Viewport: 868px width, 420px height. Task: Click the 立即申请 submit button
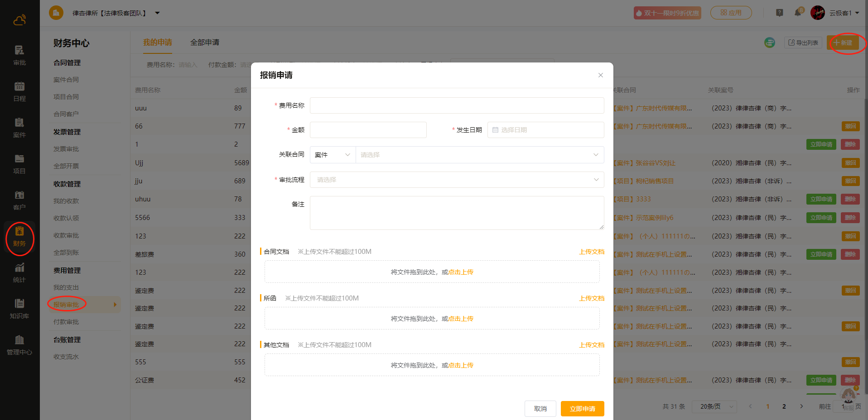(582, 409)
